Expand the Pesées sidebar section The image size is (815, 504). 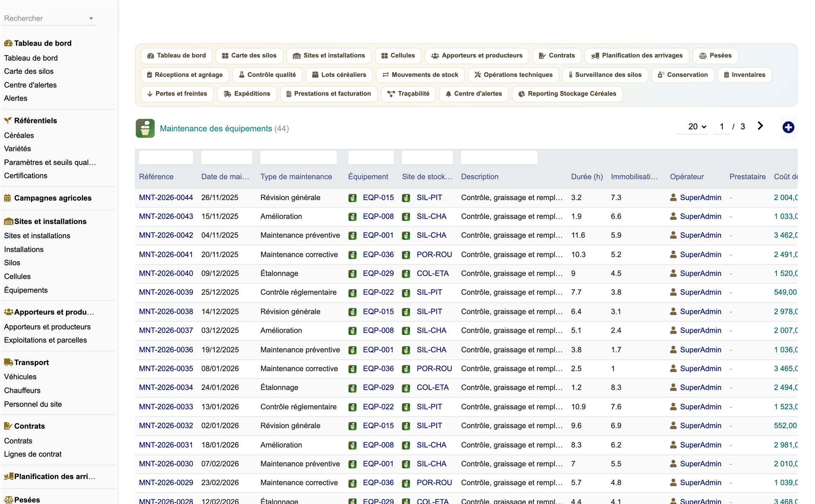[27, 500]
